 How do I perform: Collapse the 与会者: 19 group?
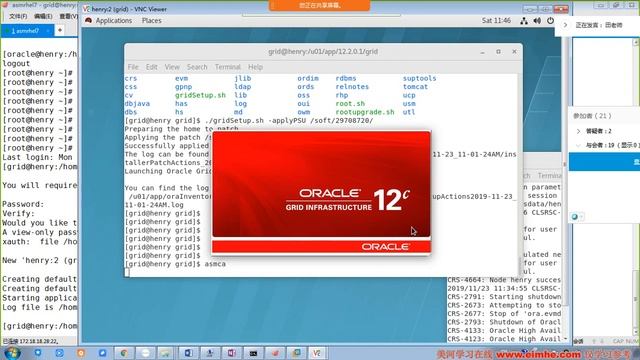point(578,145)
